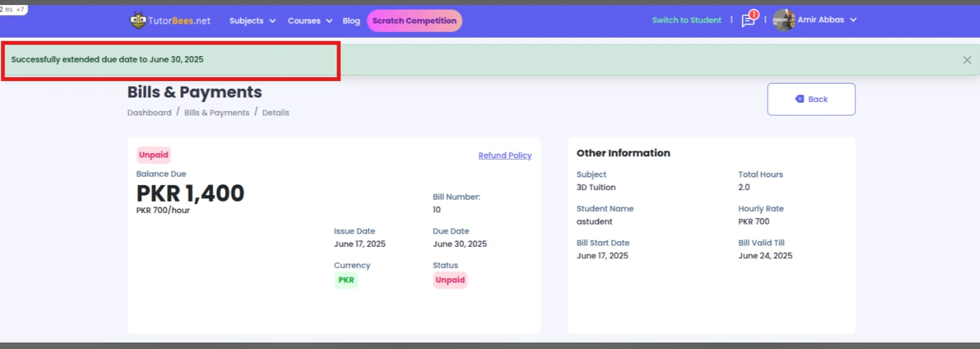980x349 pixels.
Task: Click the red notification count badge
Action: click(x=754, y=14)
